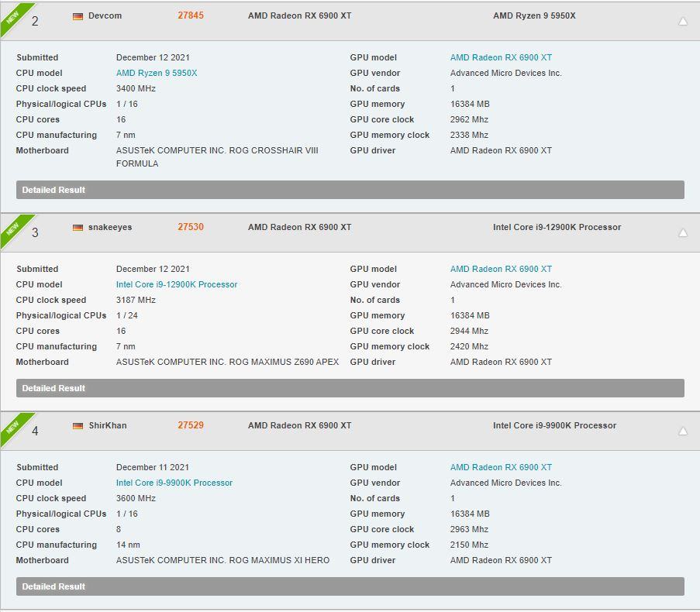Open Detailed Result for ShirKhan's submission
Image resolution: width=700 pixels, height=612 pixels.
350,586
